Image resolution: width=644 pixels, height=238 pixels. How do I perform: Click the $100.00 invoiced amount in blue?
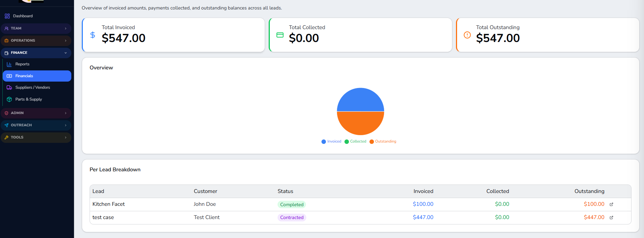point(423,204)
